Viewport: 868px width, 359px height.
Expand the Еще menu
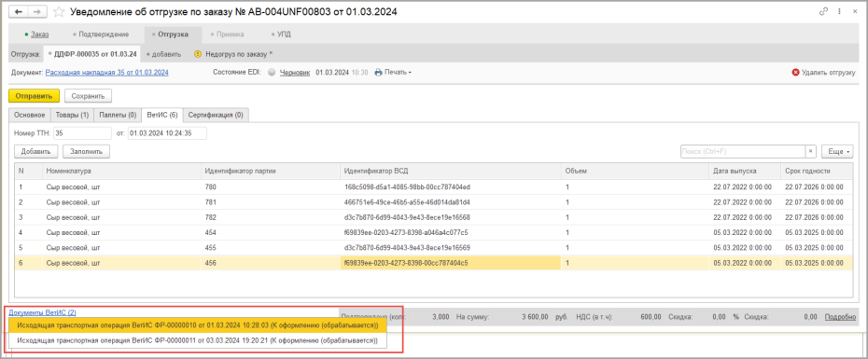(x=837, y=151)
